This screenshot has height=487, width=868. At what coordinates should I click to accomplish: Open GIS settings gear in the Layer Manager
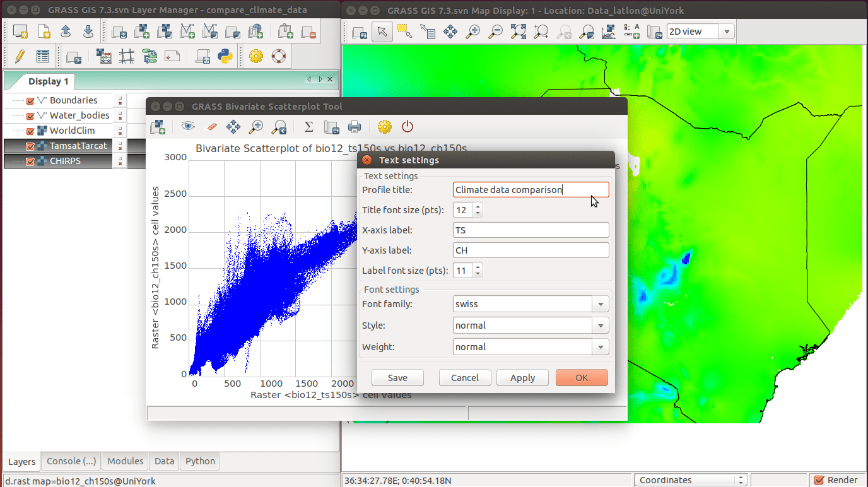255,56
